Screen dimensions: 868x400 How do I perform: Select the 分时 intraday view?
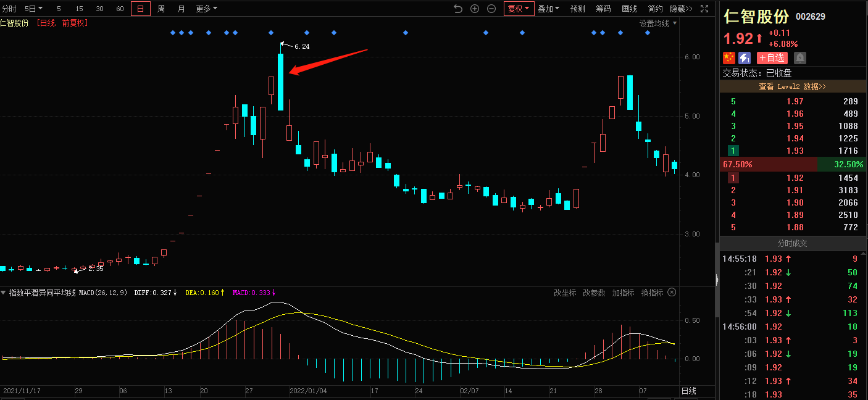click(x=9, y=9)
